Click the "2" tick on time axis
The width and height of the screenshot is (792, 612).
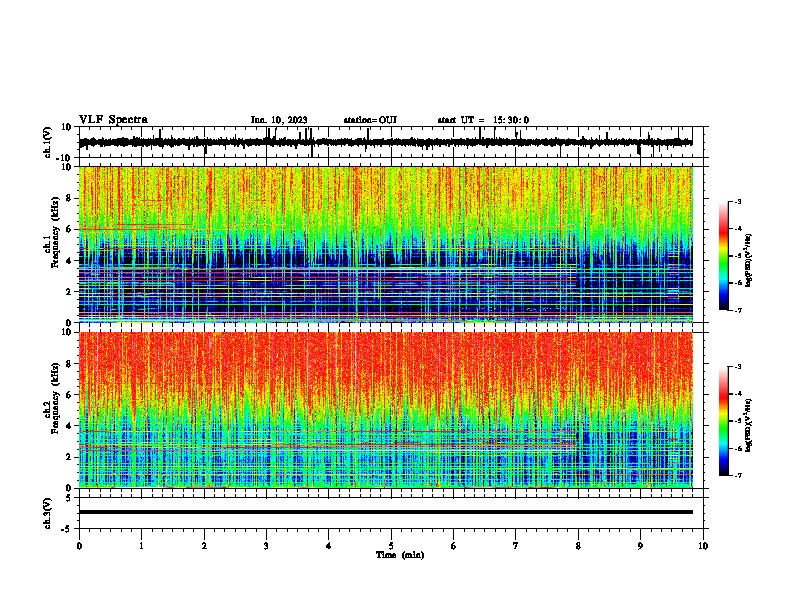tap(204, 546)
